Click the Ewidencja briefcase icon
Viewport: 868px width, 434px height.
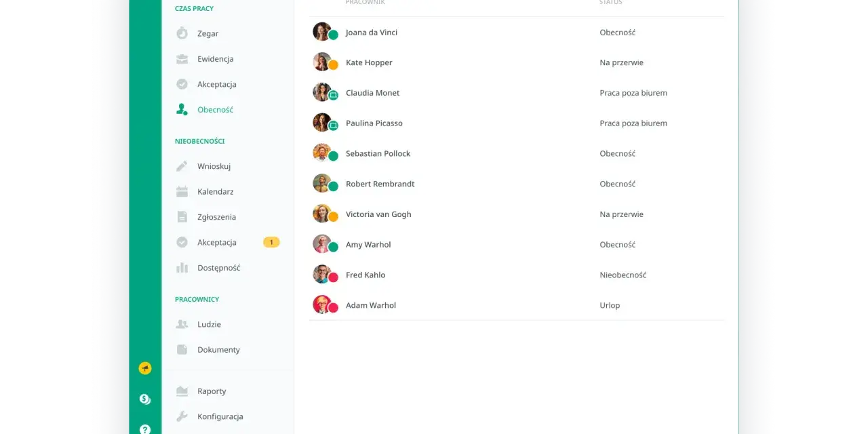(x=182, y=59)
